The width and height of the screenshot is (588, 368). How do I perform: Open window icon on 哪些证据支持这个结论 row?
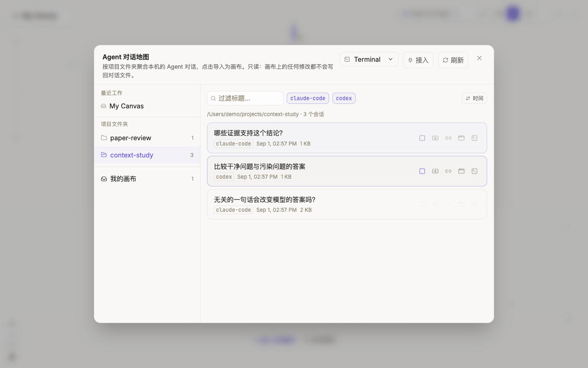[x=461, y=138]
